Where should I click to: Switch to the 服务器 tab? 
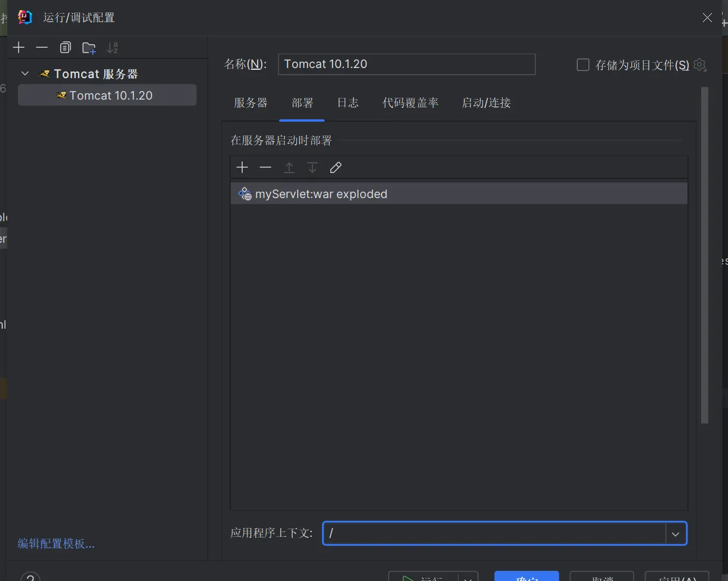250,103
